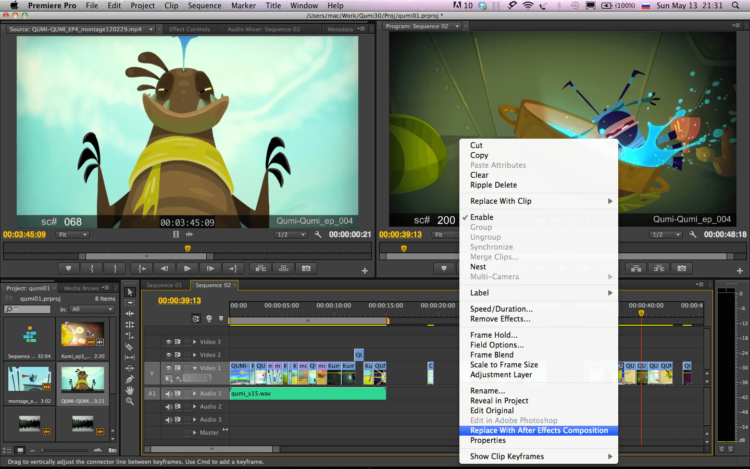750x469 pixels.
Task: Select the Selection arrow tool
Action: click(130, 292)
